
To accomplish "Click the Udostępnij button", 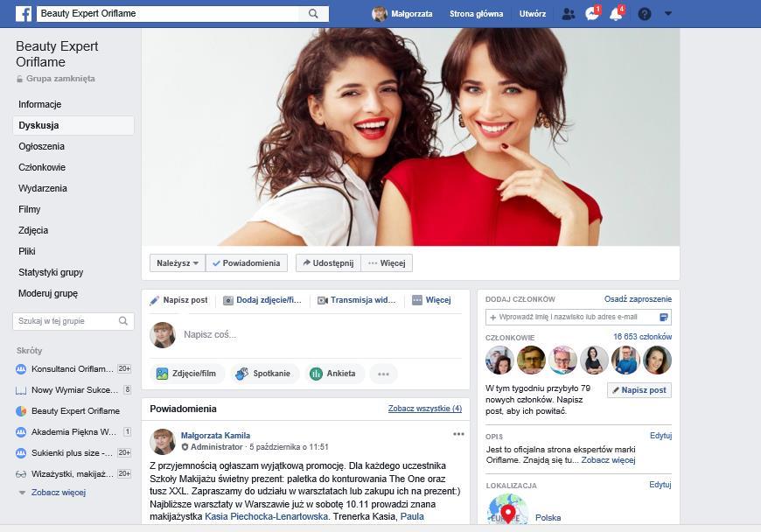I will tap(328, 263).
